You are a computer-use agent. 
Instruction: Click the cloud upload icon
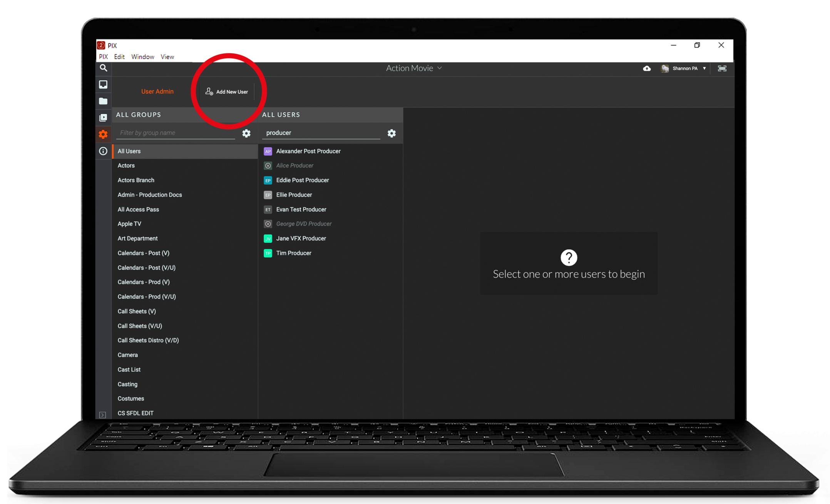point(647,68)
